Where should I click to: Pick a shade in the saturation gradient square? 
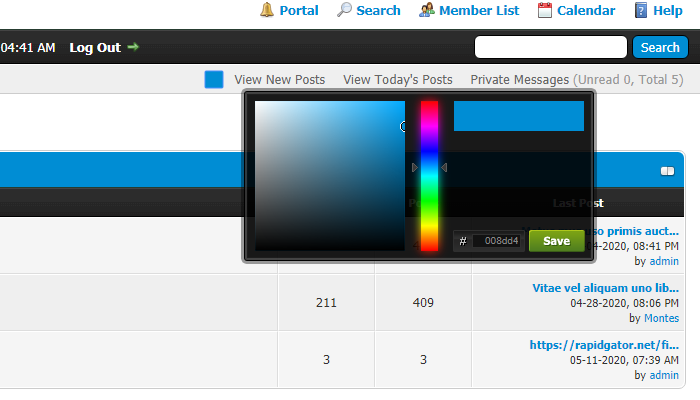point(330,175)
